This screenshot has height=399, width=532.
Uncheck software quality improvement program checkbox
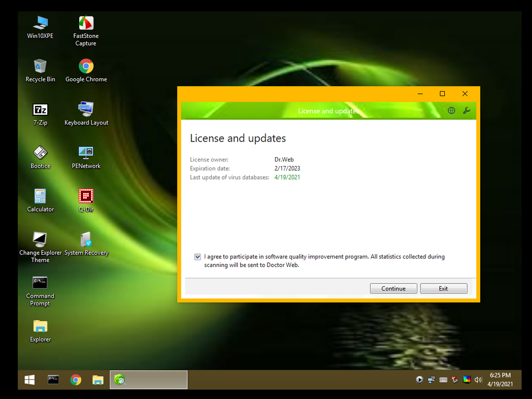click(197, 257)
